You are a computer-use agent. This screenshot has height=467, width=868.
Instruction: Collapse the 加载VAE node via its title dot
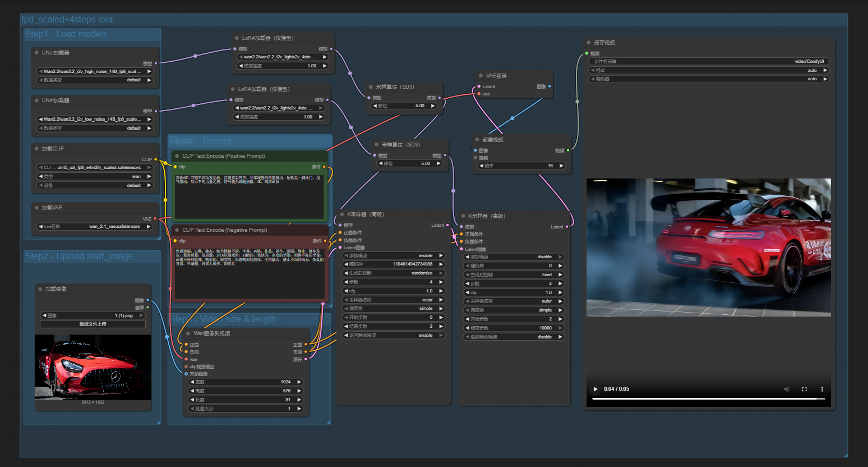36,208
